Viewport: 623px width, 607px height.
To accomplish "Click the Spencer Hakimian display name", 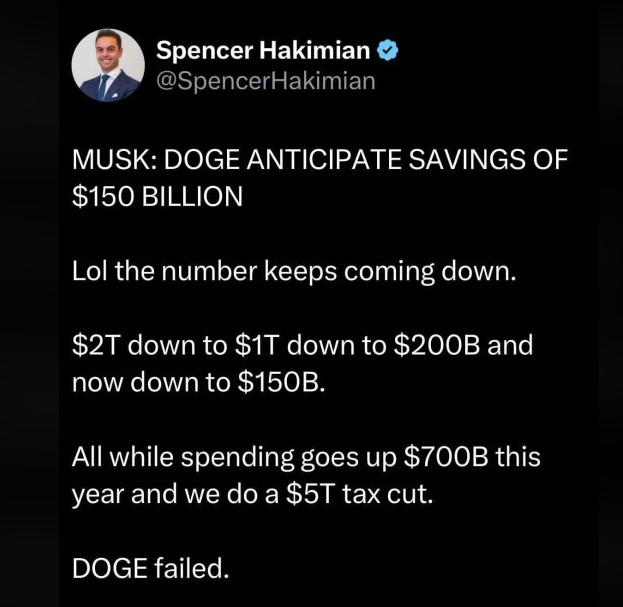I will coord(263,50).
